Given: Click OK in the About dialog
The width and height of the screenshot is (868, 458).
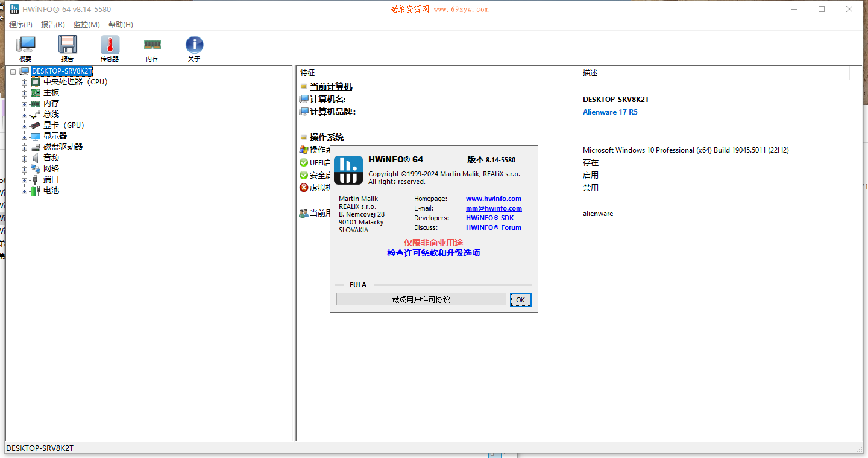Looking at the screenshot, I should [x=520, y=300].
